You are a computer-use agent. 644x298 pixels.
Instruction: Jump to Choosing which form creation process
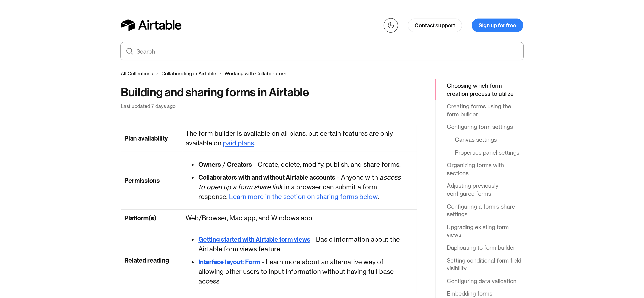coord(480,90)
